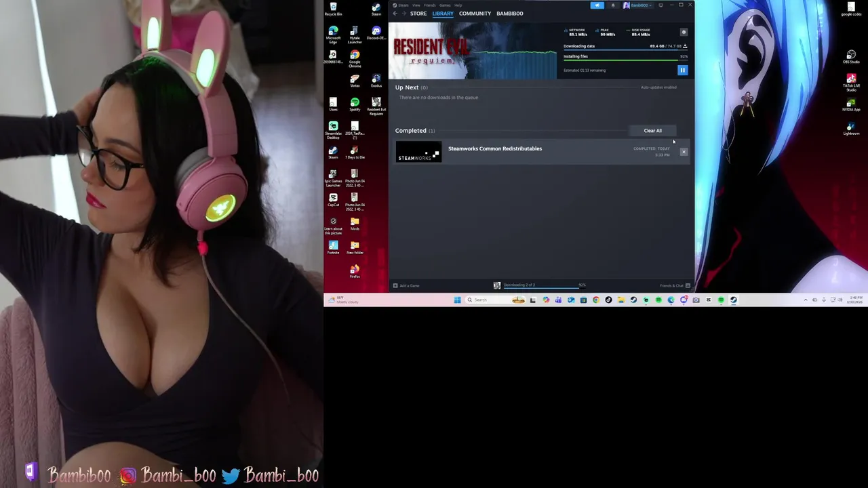Open the View menu in Steam
868x488 pixels.
coord(416,5)
